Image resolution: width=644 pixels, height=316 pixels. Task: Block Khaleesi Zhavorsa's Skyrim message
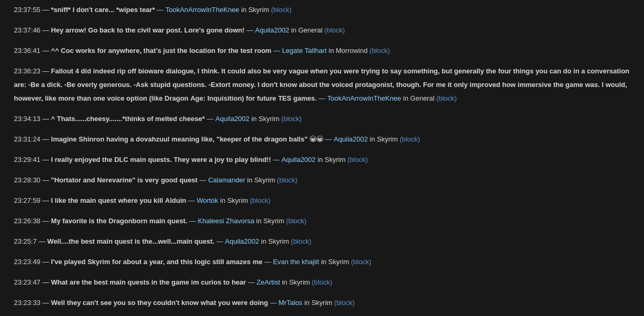pos(296,221)
